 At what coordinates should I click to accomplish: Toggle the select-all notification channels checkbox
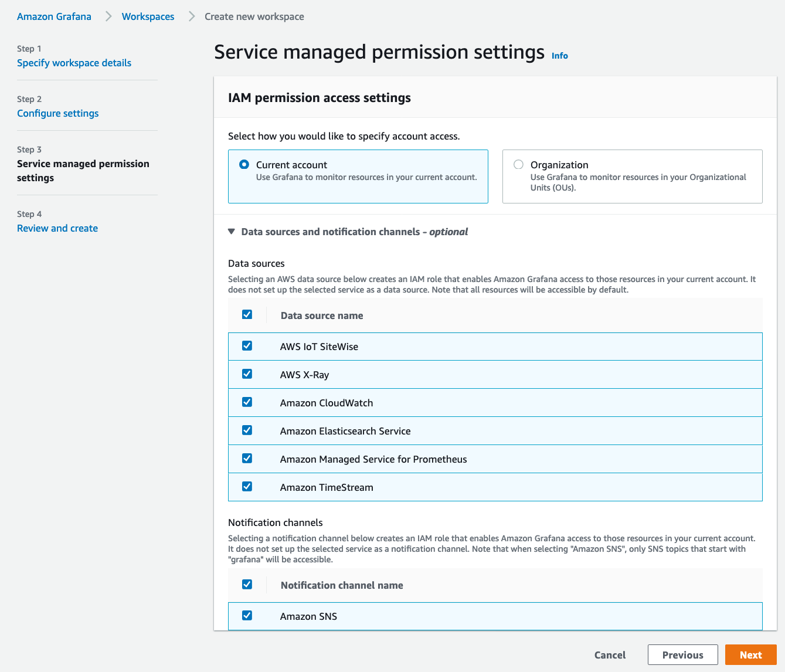point(247,584)
